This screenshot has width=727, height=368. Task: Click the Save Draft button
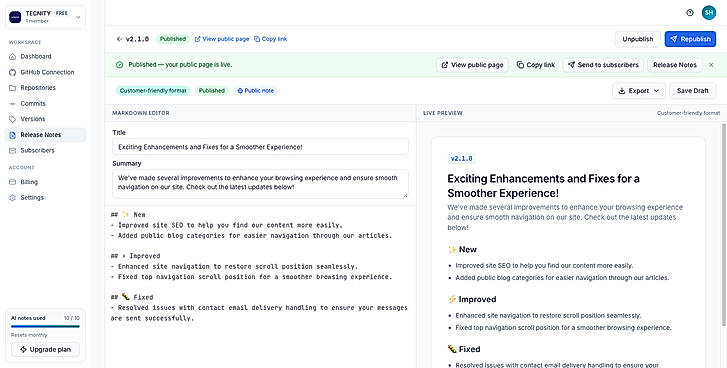pos(693,91)
